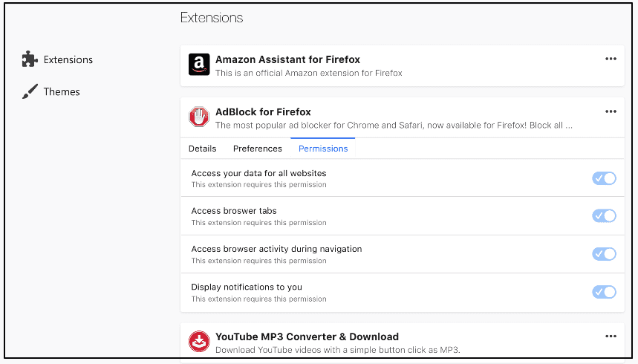Click 'Download YouTube videos' description text
Viewport: 638px width, 364px height.
click(338, 350)
